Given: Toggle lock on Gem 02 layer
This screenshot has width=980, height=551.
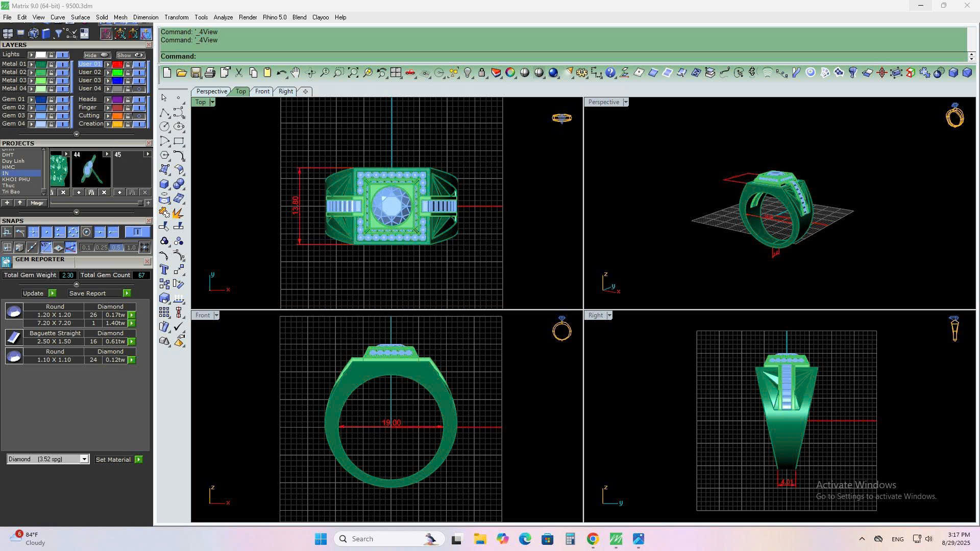Looking at the screenshot, I should point(51,108).
